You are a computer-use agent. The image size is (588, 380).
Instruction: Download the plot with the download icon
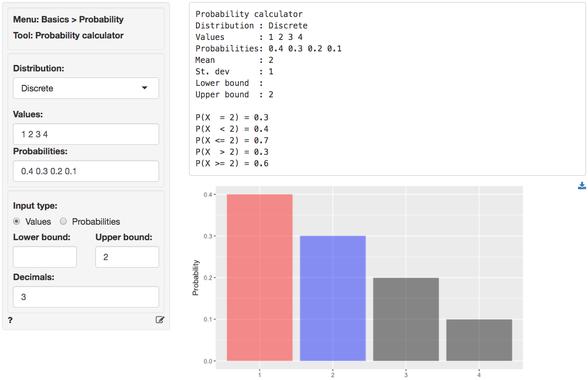coord(582,186)
